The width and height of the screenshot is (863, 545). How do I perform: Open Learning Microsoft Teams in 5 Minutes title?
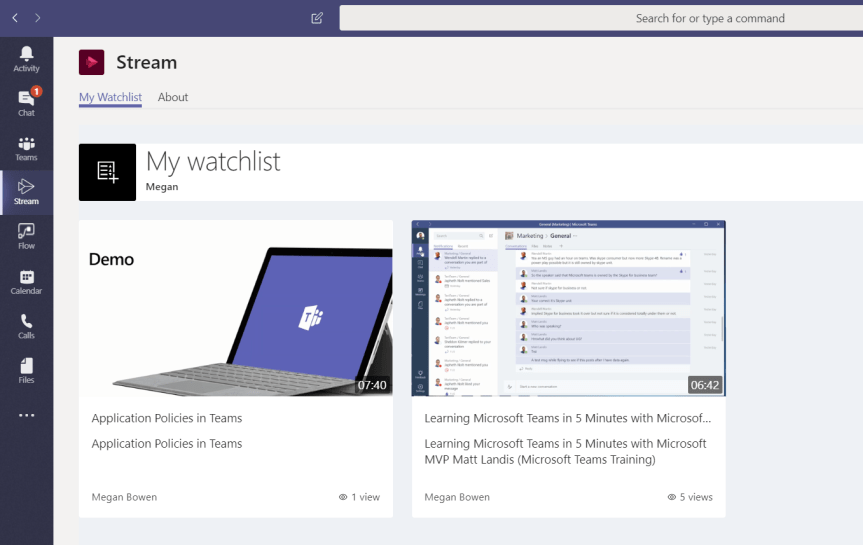[567, 418]
